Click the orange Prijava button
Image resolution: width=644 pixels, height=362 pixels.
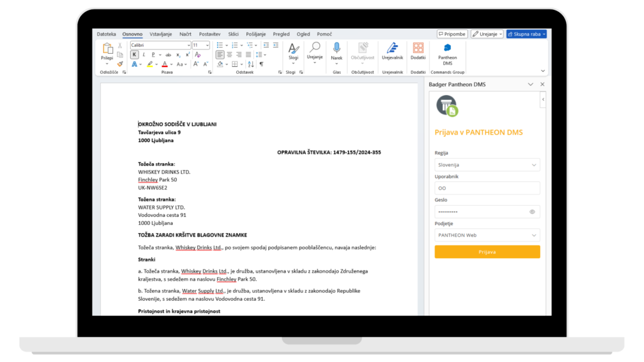click(x=487, y=252)
